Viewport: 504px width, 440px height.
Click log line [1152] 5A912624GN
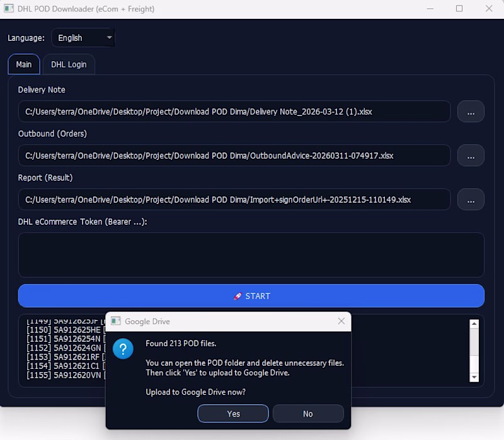[66, 348]
